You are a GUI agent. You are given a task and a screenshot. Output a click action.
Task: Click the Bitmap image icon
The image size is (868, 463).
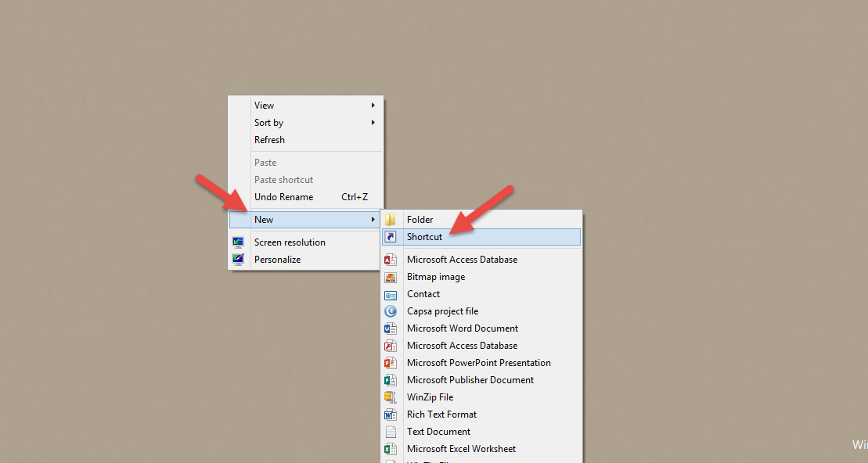391,277
